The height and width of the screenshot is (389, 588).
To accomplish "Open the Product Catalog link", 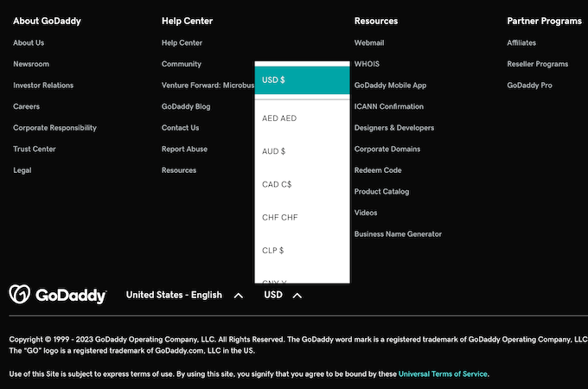I will [381, 192].
